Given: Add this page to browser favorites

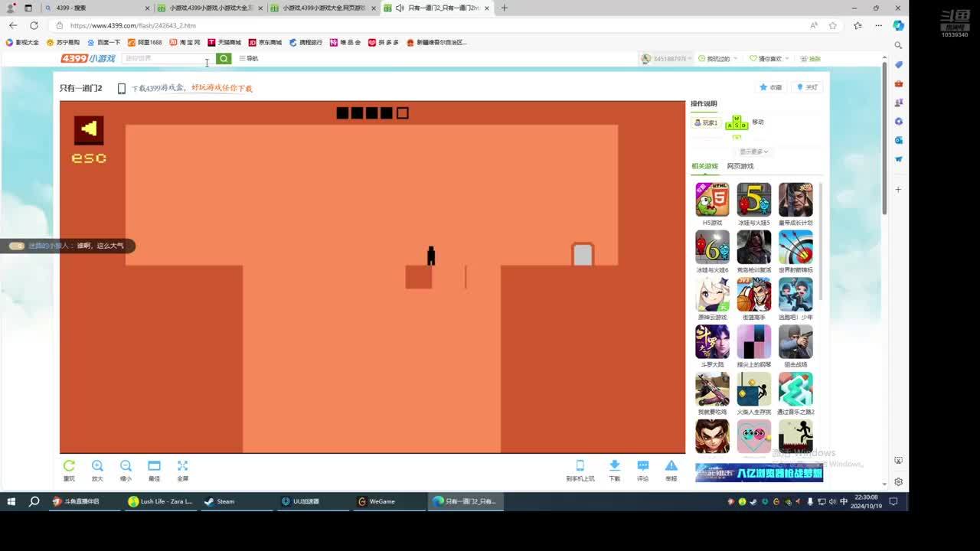Looking at the screenshot, I should point(832,25).
